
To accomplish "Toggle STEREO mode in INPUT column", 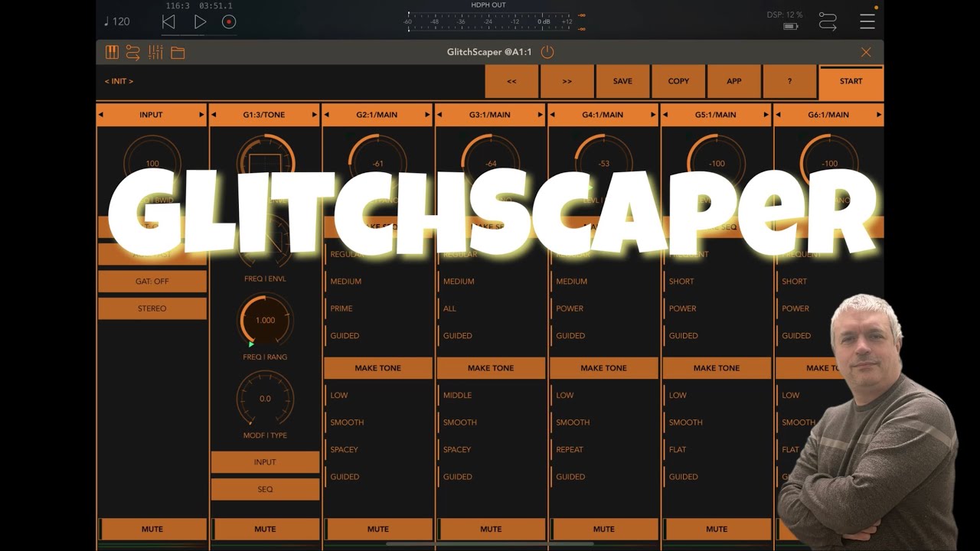I will coord(152,308).
